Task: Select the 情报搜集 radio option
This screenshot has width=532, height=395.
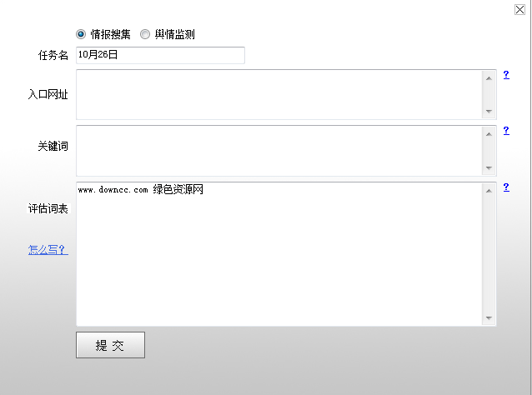Action: (x=81, y=34)
